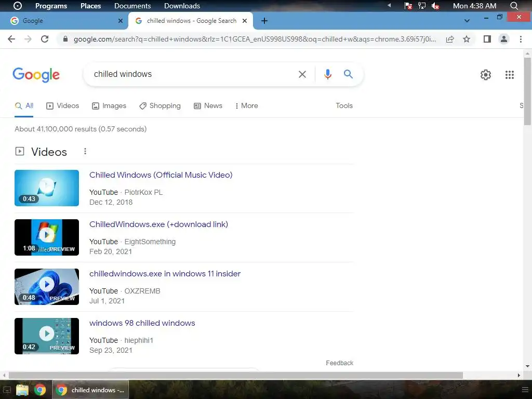Click the scroll right arrow
The width and height of the screenshot is (532, 399).
pos(519,375)
